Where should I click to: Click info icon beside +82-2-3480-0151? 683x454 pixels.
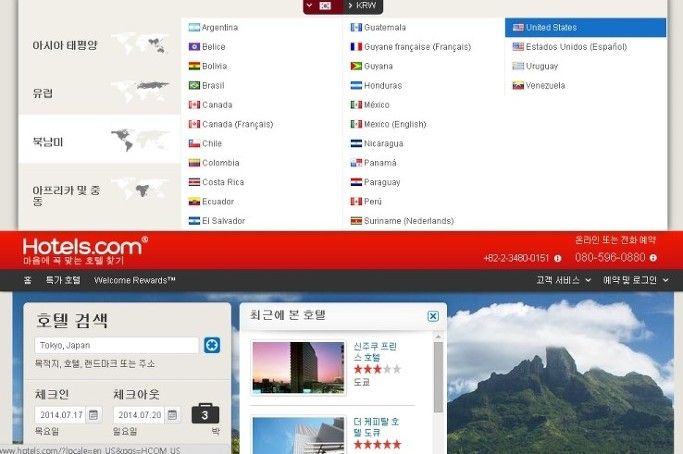[558, 258]
